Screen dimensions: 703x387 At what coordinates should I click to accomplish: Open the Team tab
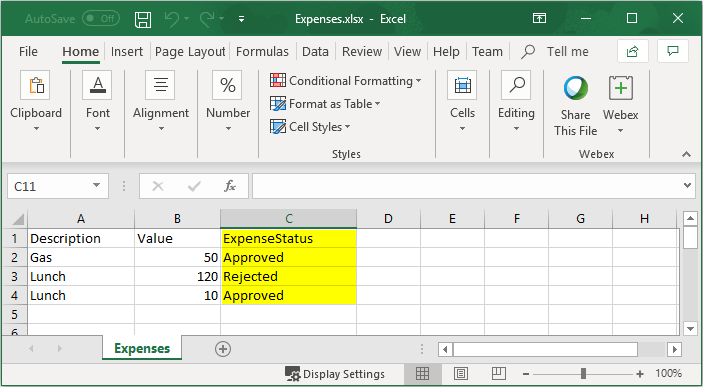[487, 52]
